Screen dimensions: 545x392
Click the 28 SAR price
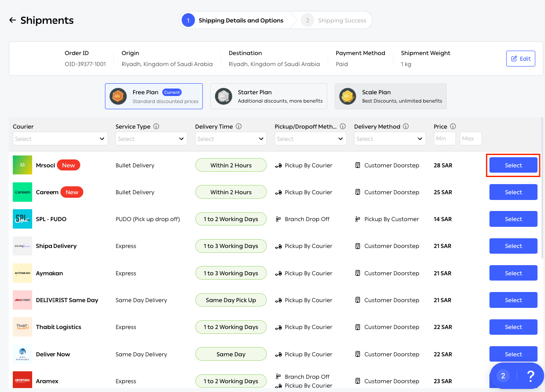click(x=443, y=165)
